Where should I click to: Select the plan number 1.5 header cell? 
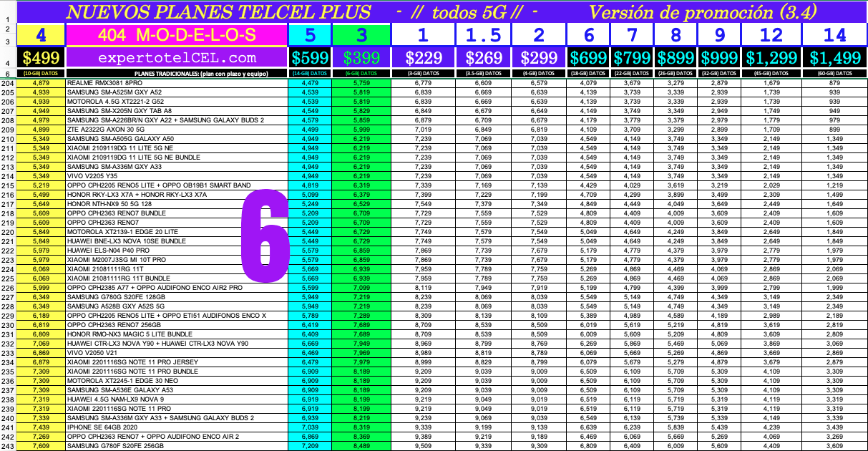pos(484,35)
